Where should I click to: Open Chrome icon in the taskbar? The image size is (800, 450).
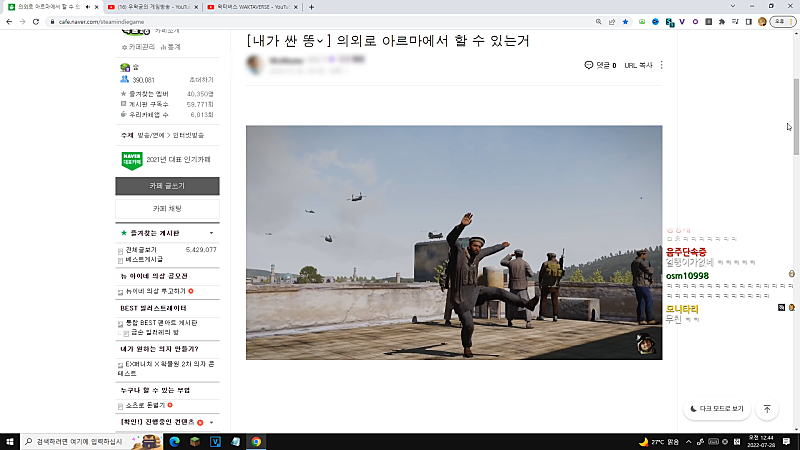pos(256,441)
